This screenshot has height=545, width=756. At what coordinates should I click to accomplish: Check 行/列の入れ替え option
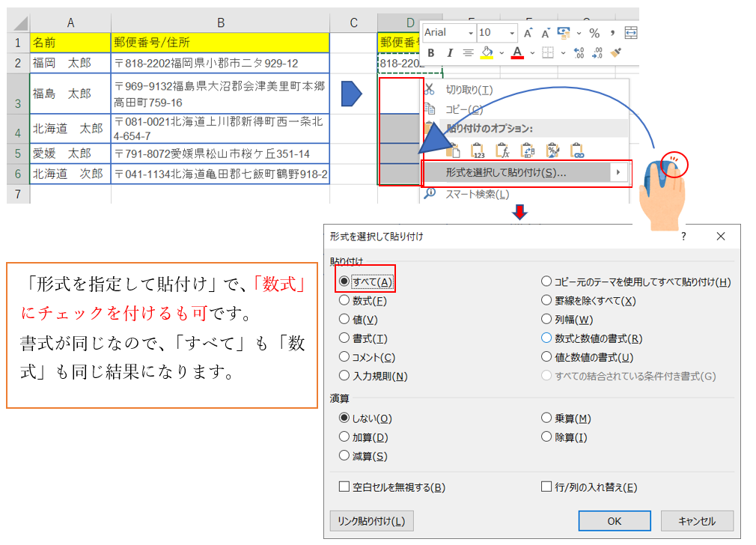click(x=546, y=487)
